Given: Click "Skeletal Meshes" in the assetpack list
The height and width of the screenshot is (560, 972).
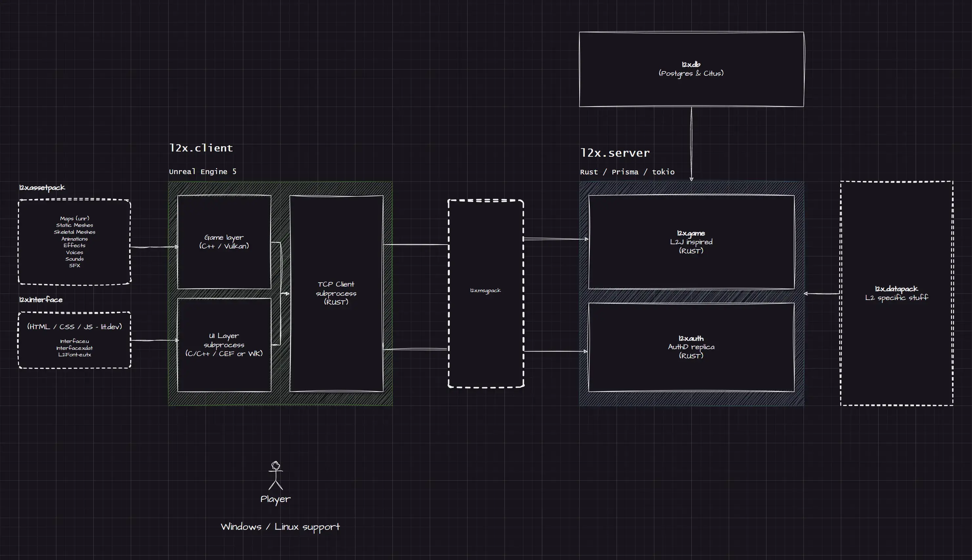Looking at the screenshot, I should pyautogui.click(x=75, y=232).
